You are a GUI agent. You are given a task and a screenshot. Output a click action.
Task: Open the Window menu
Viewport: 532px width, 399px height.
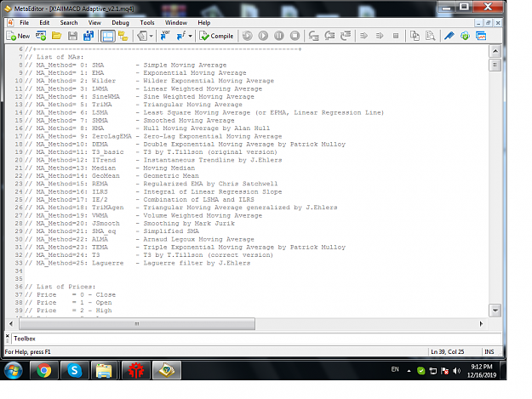tap(176, 23)
